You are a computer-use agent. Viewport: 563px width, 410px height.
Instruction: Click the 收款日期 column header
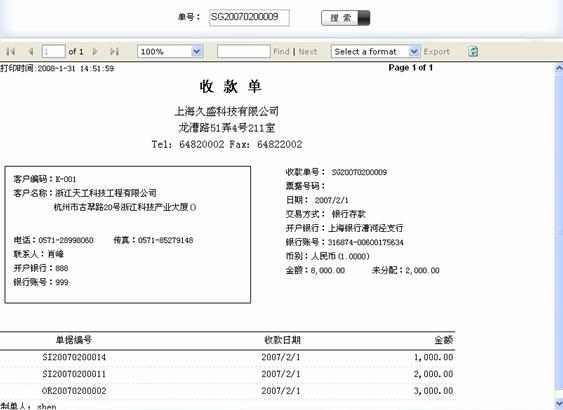[x=282, y=340]
